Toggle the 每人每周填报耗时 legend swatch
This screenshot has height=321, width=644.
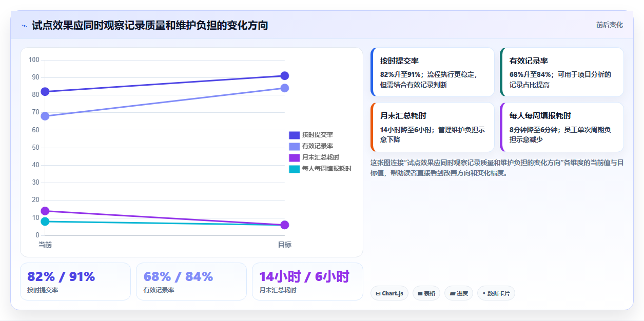pos(294,169)
